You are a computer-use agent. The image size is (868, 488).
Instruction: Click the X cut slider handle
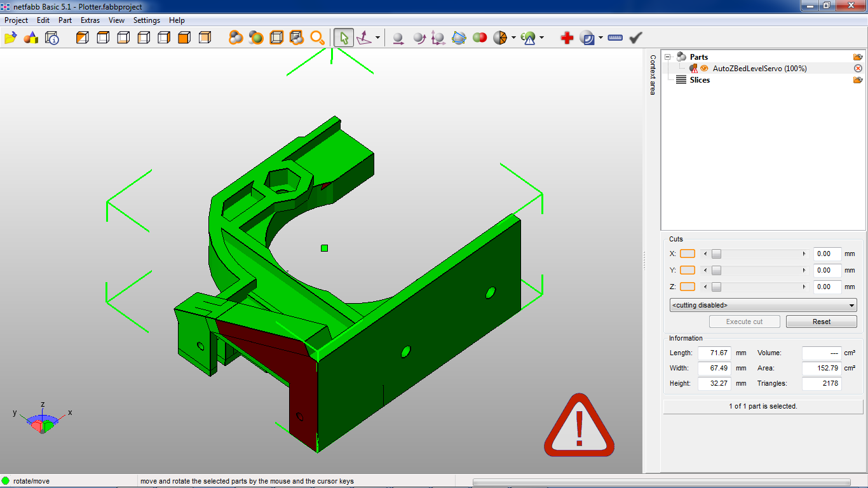coord(716,254)
